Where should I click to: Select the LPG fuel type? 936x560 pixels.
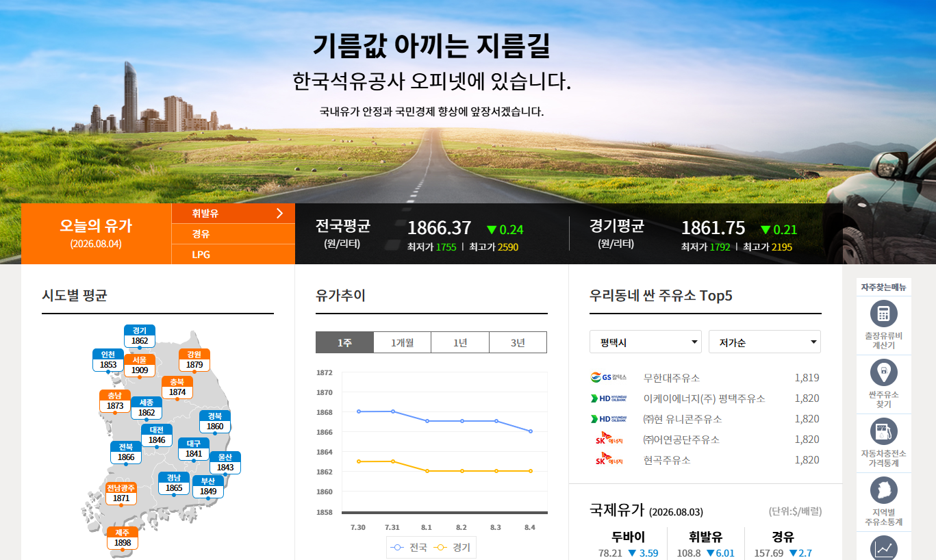(x=233, y=255)
